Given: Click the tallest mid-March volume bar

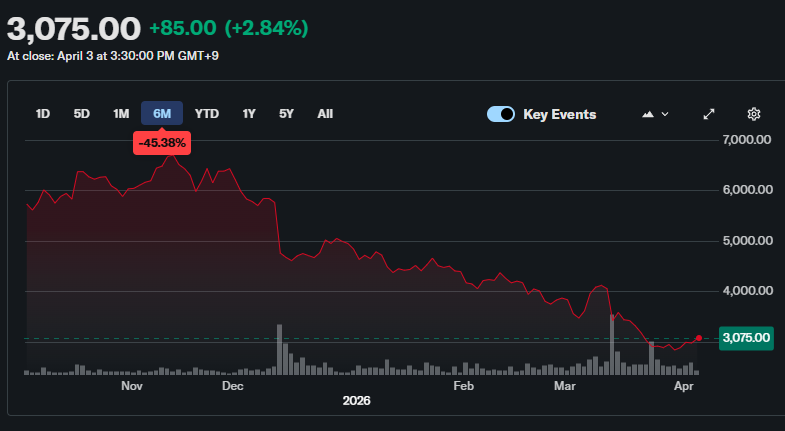Looking at the screenshot, I should tap(612, 344).
